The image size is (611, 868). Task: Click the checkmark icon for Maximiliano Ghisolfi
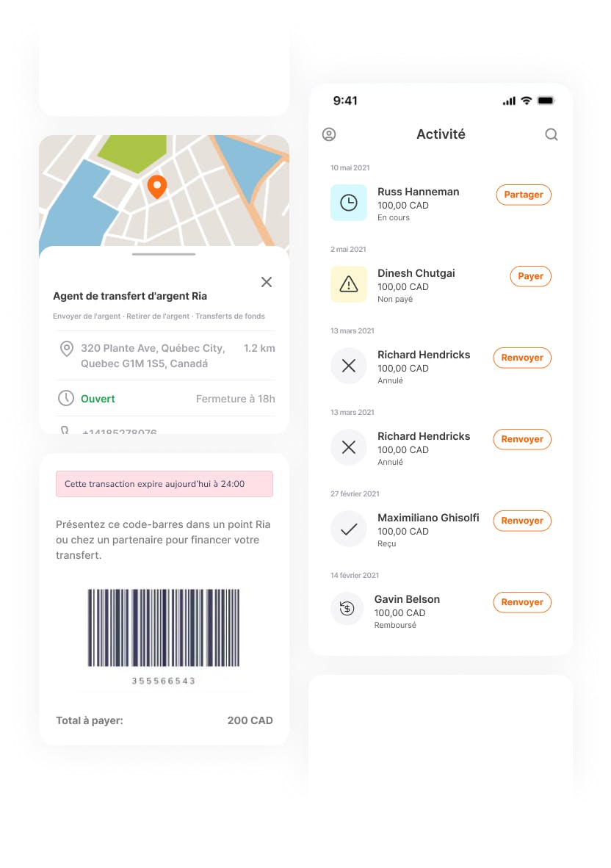click(x=349, y=529)
